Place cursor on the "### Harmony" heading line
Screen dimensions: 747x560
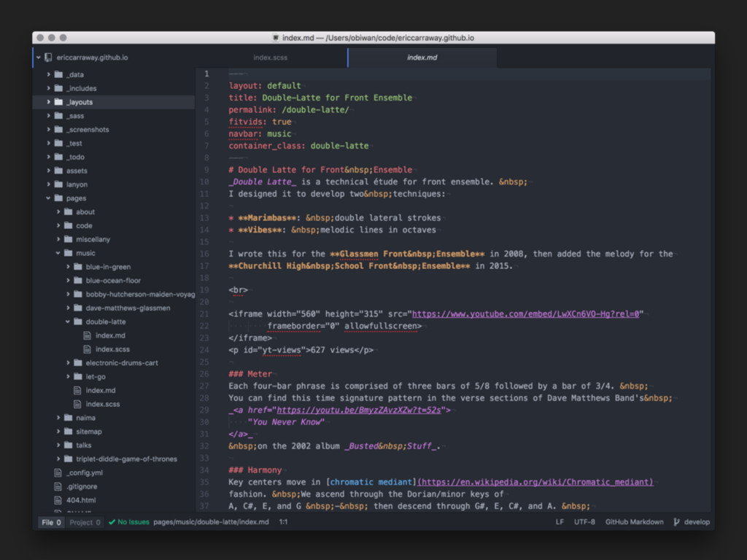(255, 470)
